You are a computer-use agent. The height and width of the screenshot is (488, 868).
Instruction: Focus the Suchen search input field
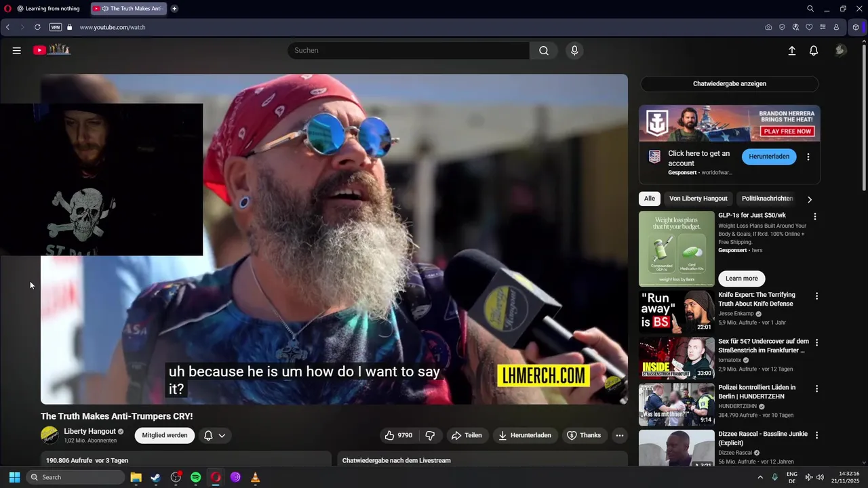408,50
